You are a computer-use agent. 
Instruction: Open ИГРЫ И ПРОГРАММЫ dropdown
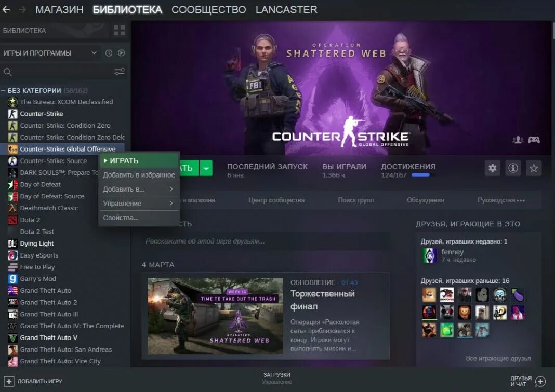click(x=50, y=53)
